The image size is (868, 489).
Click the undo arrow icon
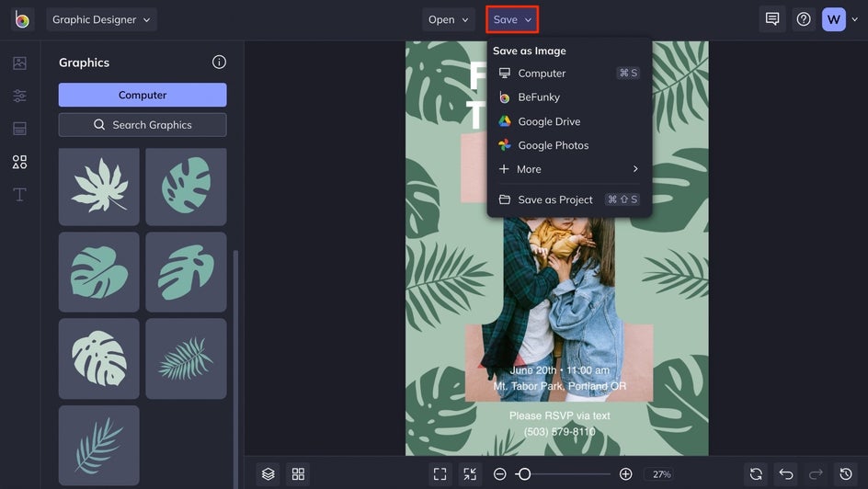coord(786,474)
